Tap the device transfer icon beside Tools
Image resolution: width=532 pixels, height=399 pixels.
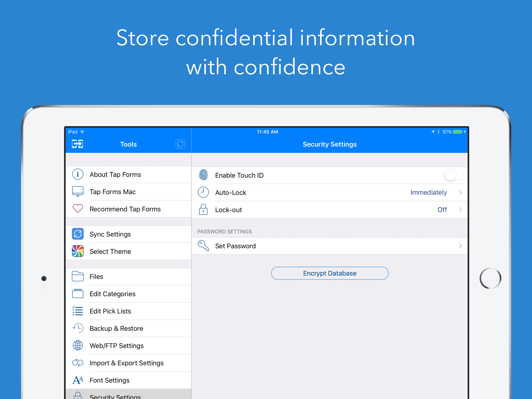point(77,144)
